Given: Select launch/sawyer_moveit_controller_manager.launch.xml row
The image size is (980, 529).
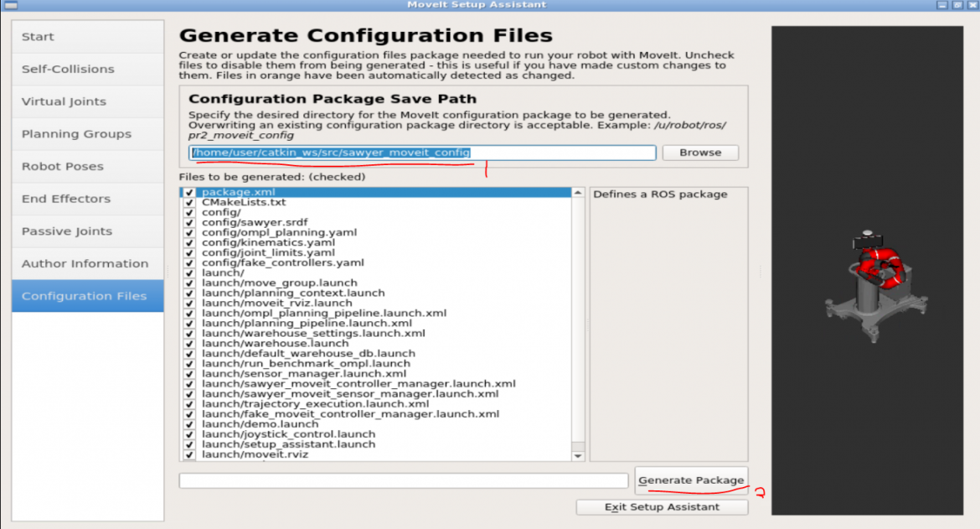Looking at the screenshot, I should [x=375, y=383].
